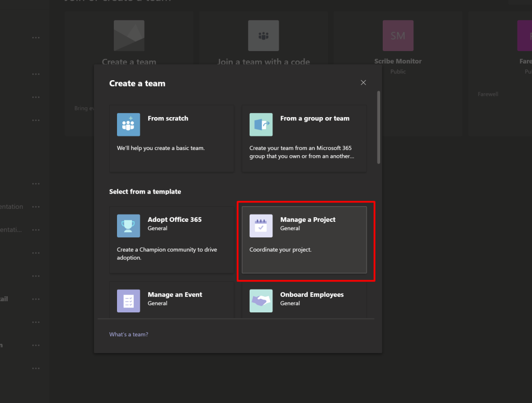Open the bottommost ellipsis in the teams sidebar

coord(36,369)
